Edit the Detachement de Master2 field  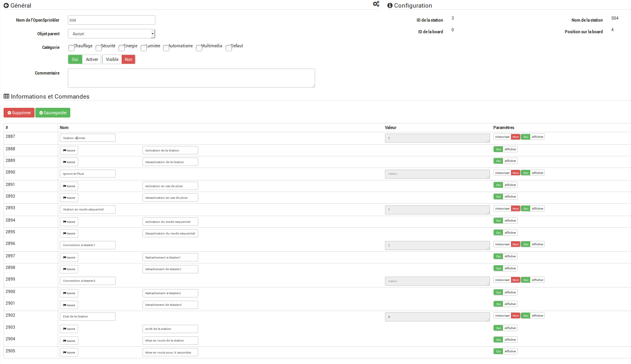pyautogui.click(x=170, y=305)
